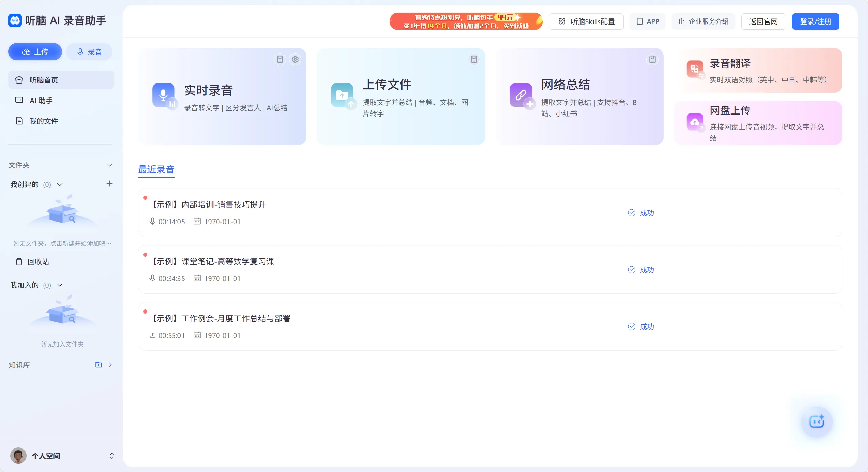The width and height of the screenshot is (868, 472).
Task: Click the blue 上传 button
Action: pyautogui.click(x=35, y=51)
